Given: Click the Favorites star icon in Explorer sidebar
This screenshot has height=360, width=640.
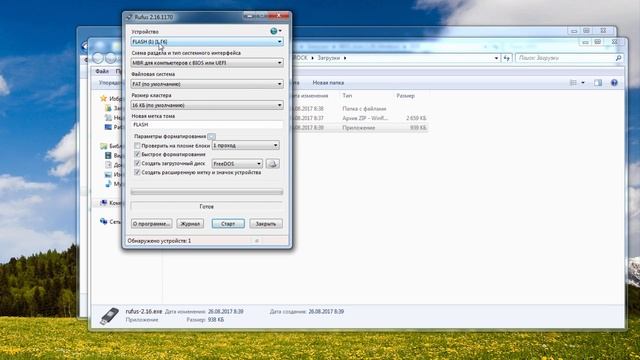Looking at the screenshot, I should pyautogui.click(x=104, y=98).
